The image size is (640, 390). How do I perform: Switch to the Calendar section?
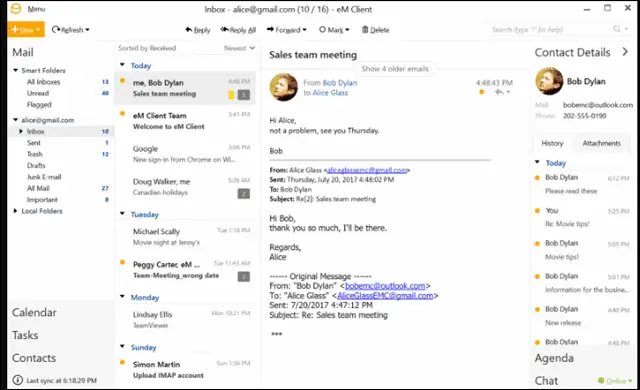coord(34,312)
